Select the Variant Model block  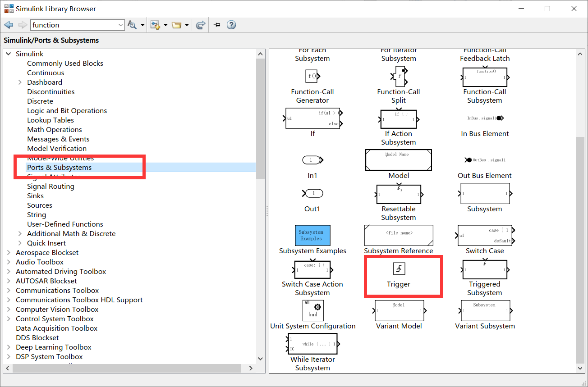click(x=399, y=310)
